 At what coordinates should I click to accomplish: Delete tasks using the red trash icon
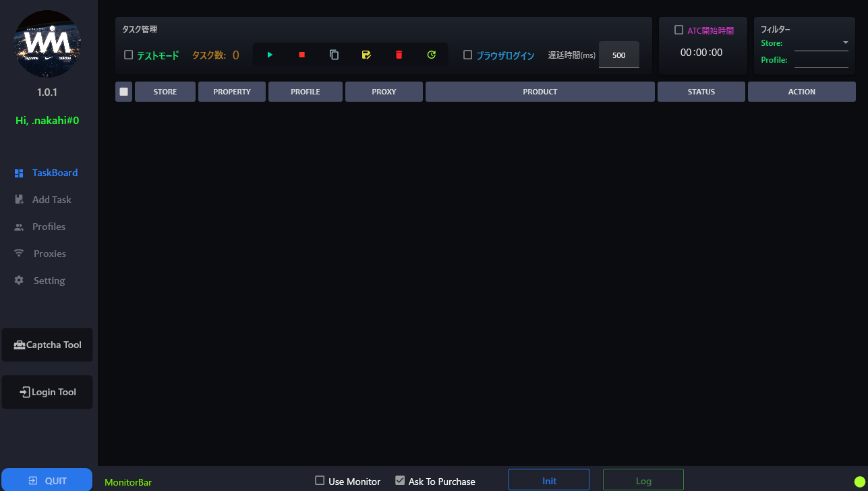(x=399, y=55)
